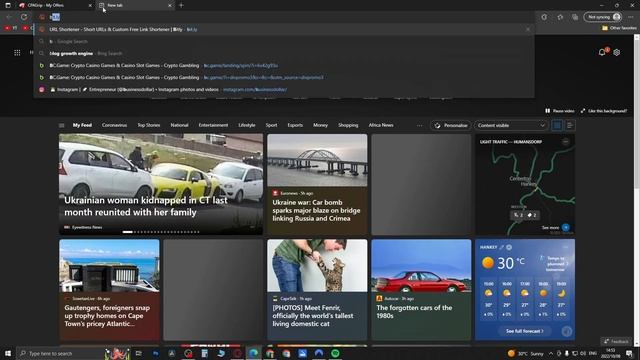This screenshot has width=640, height=360.
Task: Open the Collections icon in toolbar
Action: click(x=575, y=17)
